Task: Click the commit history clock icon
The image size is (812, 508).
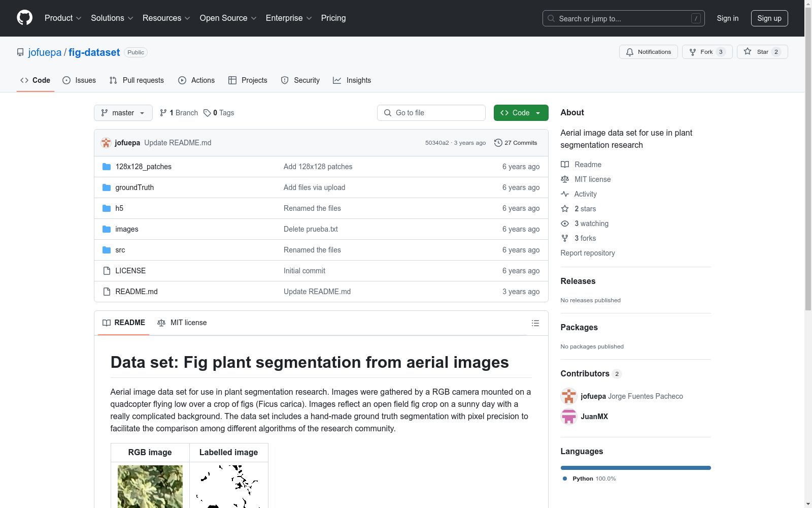Action: coord(498,143)
